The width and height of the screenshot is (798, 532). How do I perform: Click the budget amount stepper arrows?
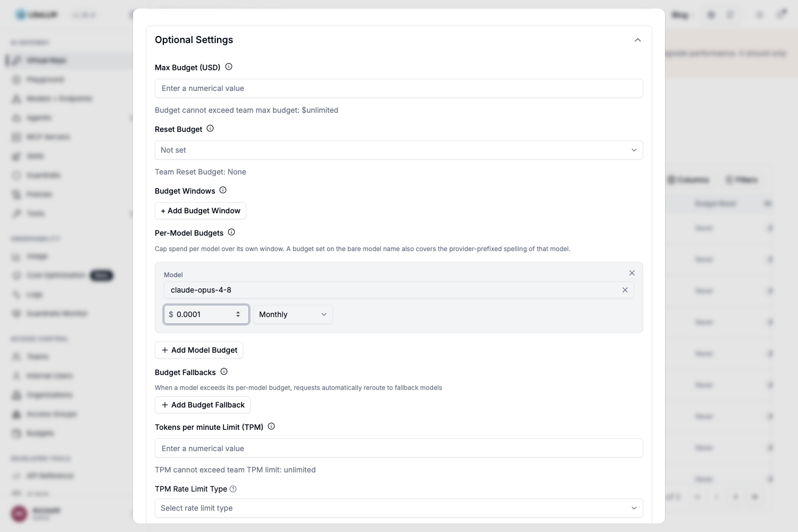[238, 314]
